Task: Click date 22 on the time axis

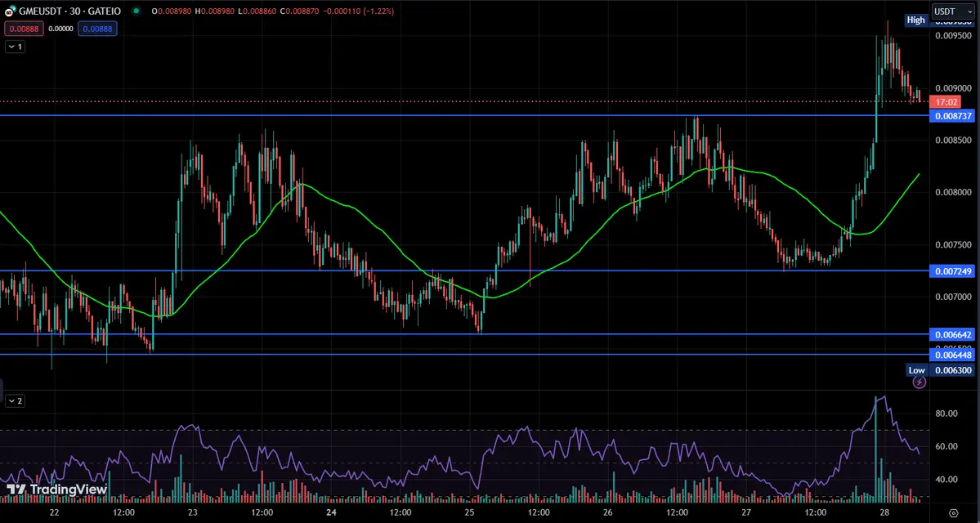Action: click(x=54, y=512)
